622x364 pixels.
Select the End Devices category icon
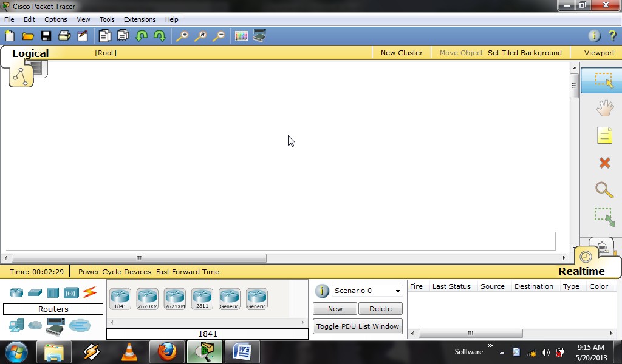(16, 326)
